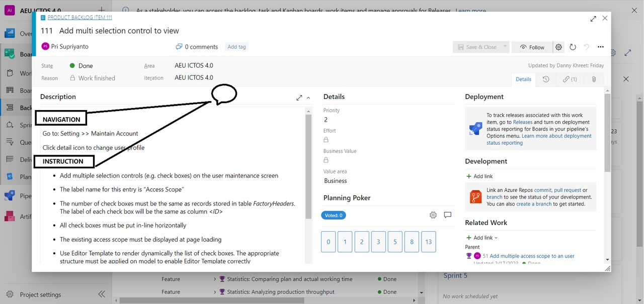
Task: Click the Planning Poker settings gear
Action: pyautogui.click(x=433, y=215)
